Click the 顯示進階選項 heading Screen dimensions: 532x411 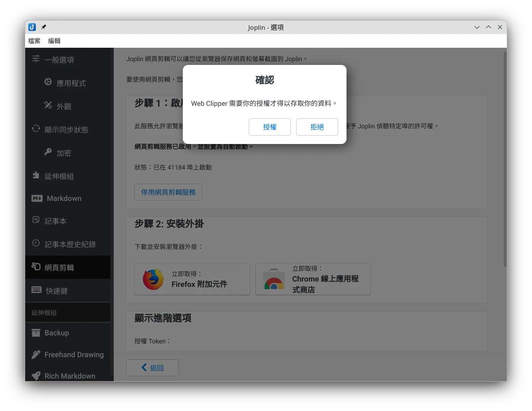(163, 318)
